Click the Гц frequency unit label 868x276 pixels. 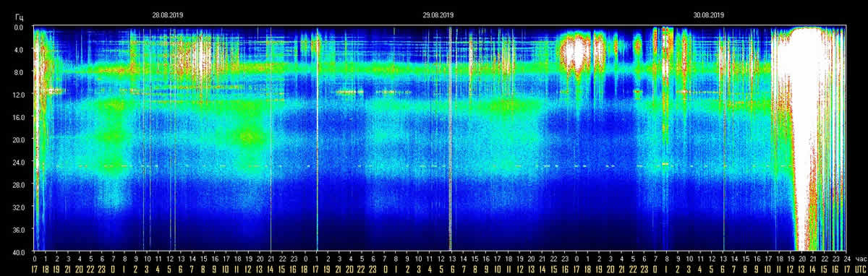click(x=19, y=14)
